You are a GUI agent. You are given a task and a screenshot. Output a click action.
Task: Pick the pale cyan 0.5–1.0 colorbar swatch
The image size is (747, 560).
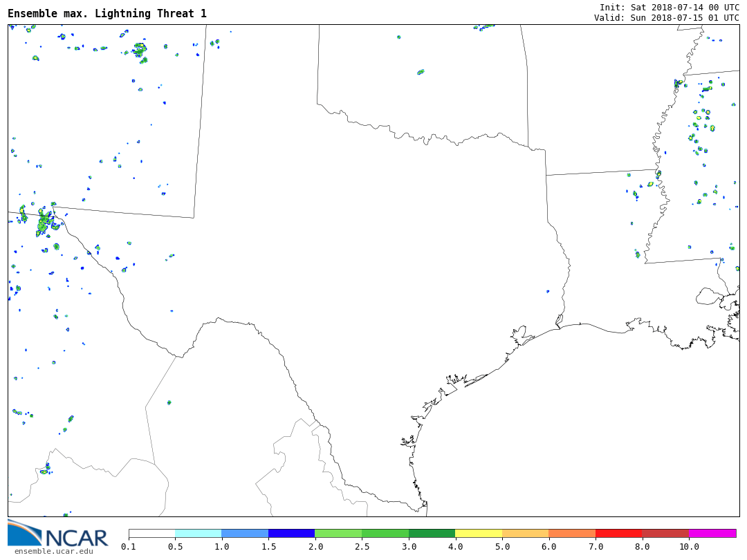pyautogui.click(x=199, y=534)
